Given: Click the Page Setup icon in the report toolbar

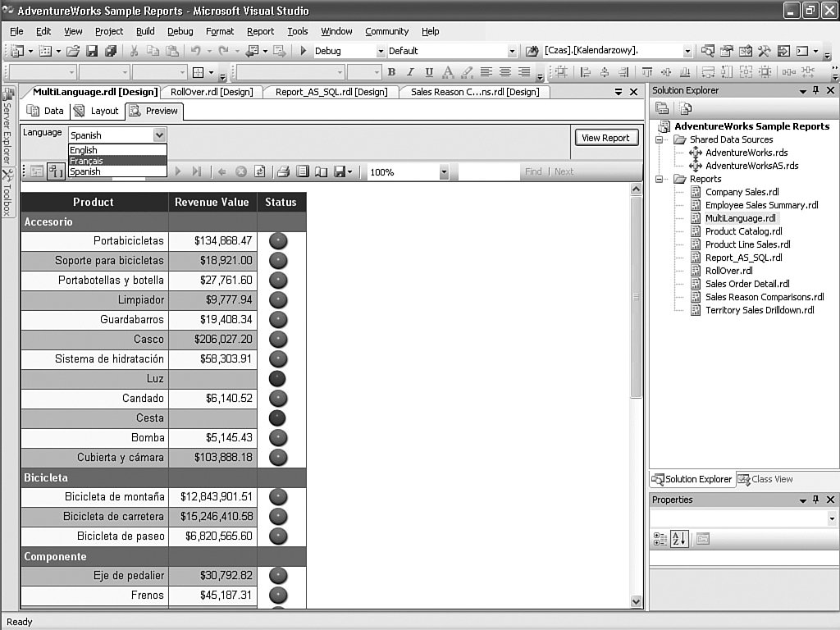Looking at the screenshot, I should pyautogui.click(x=321, y=171).
